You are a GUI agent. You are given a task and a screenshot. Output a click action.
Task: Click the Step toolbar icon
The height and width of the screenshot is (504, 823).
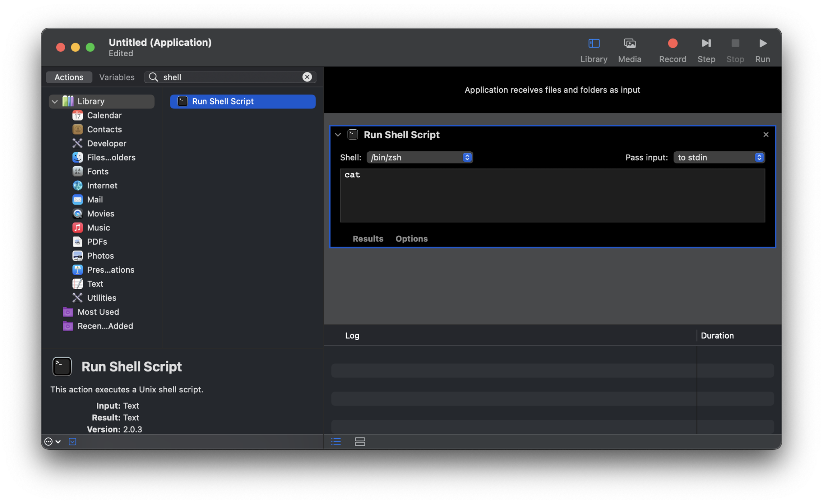[706, 43]
